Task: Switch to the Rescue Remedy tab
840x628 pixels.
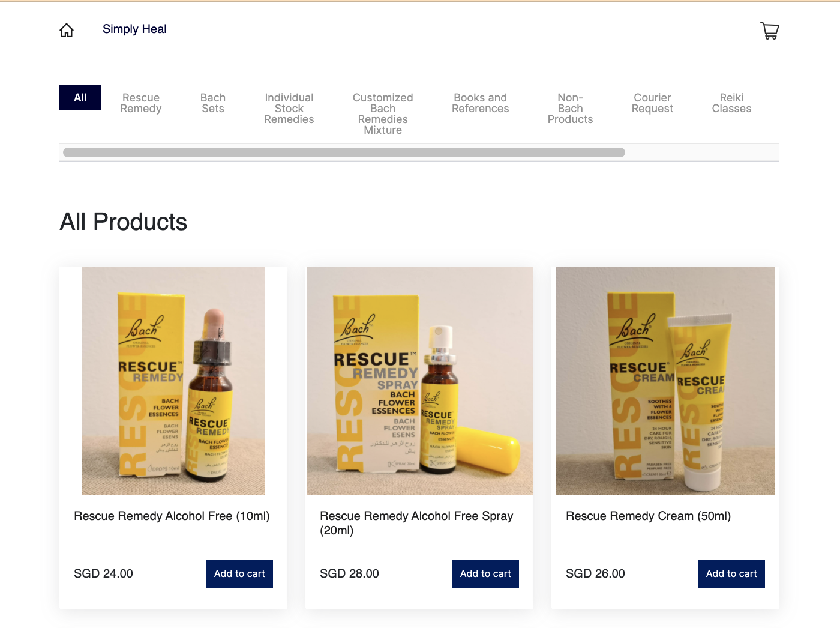Action: coord(141,103)
